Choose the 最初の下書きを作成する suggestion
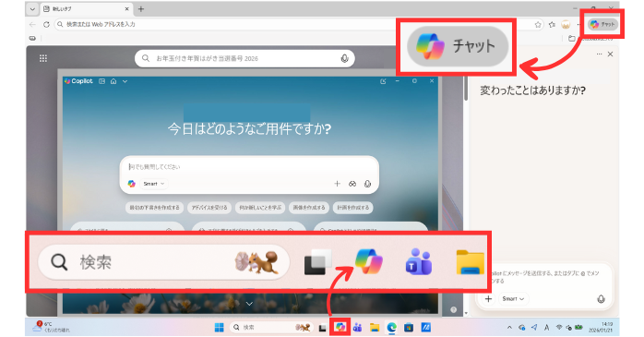644x337 pixels. pos(154,208)
